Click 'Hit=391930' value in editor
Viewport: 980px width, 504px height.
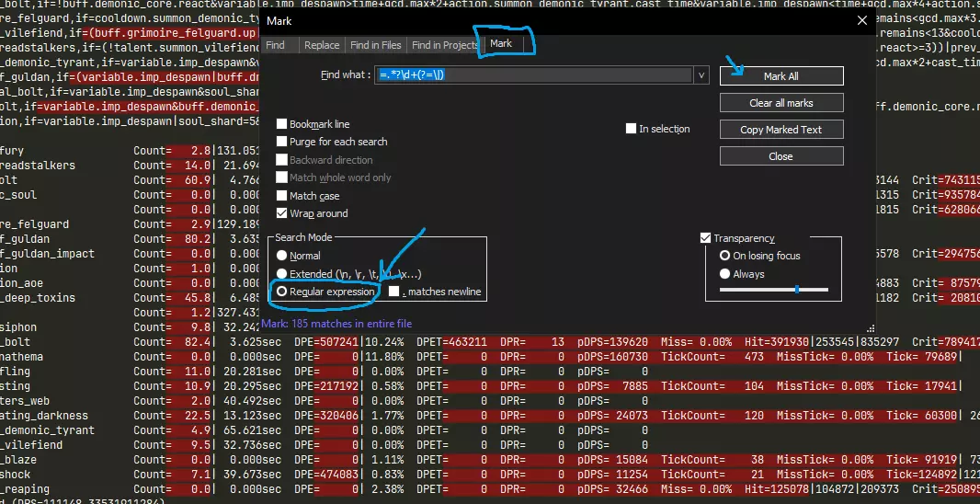(x=778, y=342)
